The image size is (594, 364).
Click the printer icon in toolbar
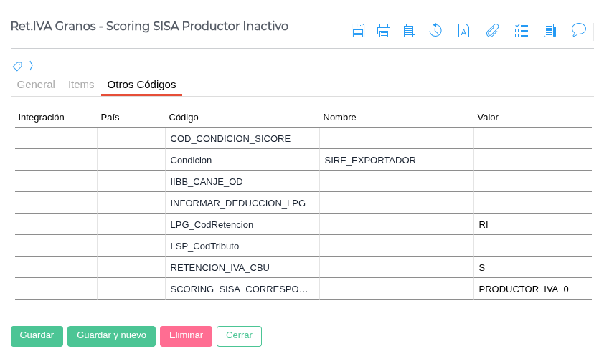(384, 30)
